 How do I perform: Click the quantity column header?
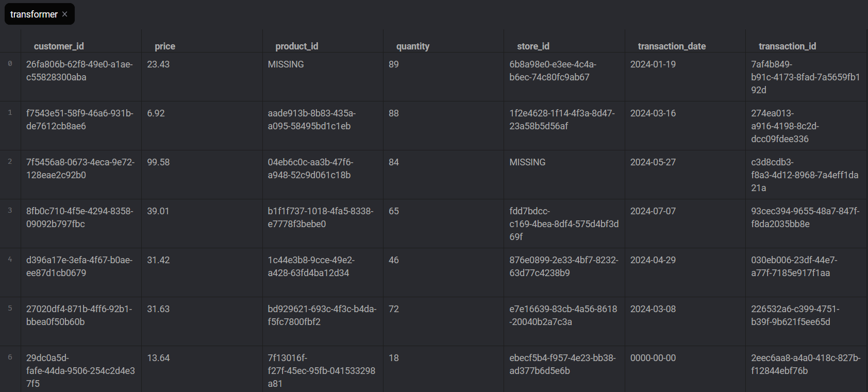tap(412, 46)
